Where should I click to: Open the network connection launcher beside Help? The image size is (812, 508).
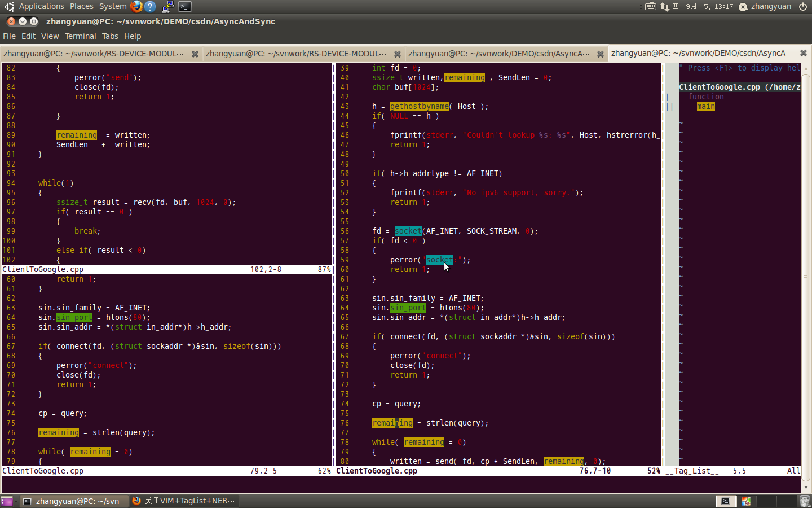pyautogui.click(x=168, y=7)
